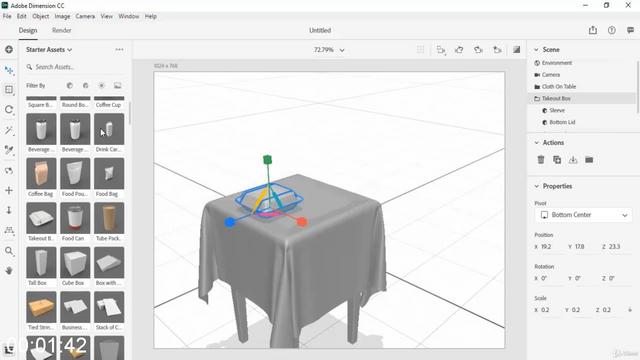Select the Horizon tool

coord(9,230)
